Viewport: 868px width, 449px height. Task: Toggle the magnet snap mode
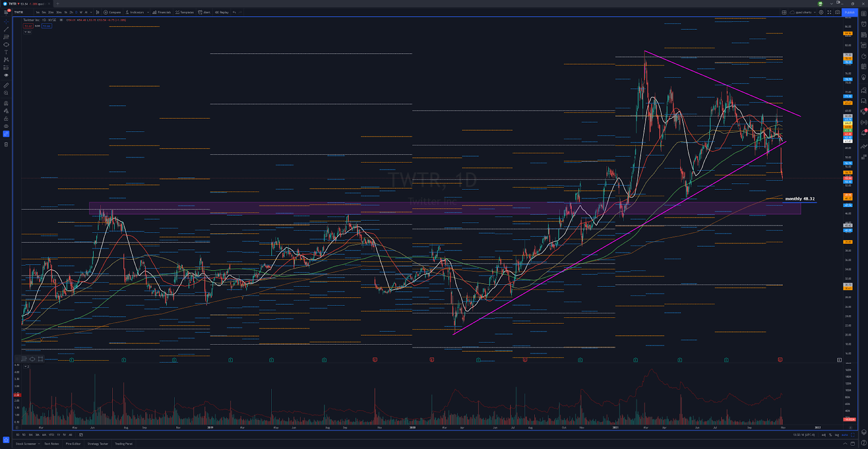click(6, 103)
